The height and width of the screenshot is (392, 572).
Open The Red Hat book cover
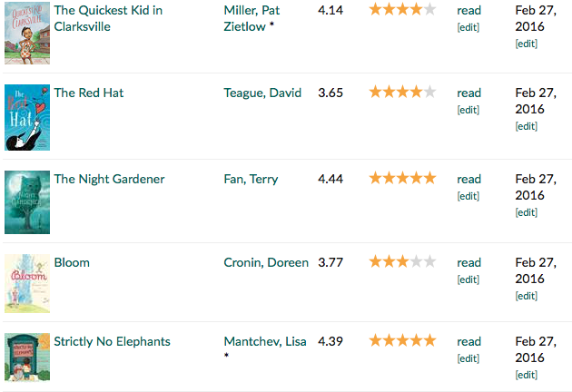tap(27, 117)
